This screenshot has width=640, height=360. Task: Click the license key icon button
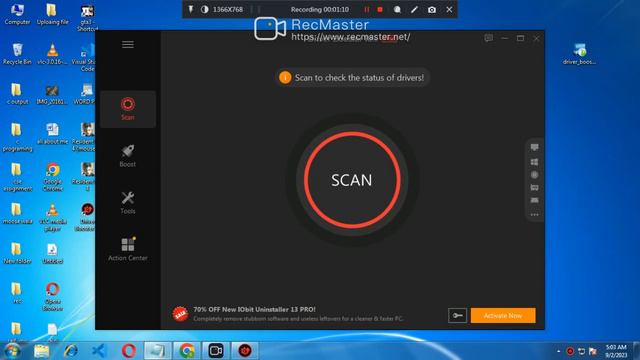click(457, 316)
